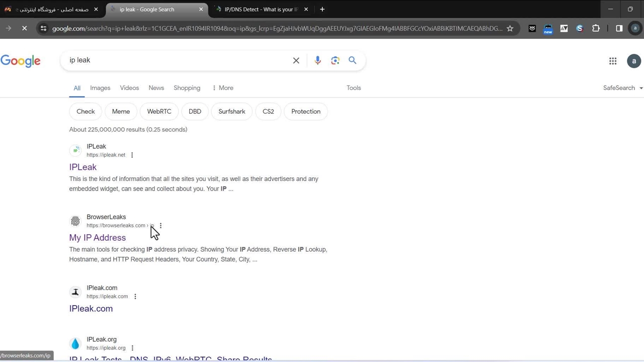The height and width of the screenshot is (362, 644).
Task: Open the Google apps grid
Action: pyautogui.click(x=613, y=61)
